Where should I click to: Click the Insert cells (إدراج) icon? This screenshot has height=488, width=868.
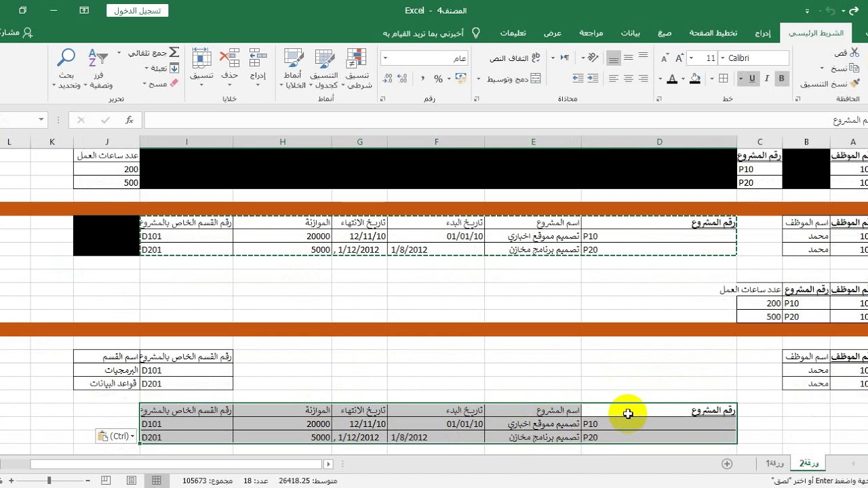click(x=258, y=58)
